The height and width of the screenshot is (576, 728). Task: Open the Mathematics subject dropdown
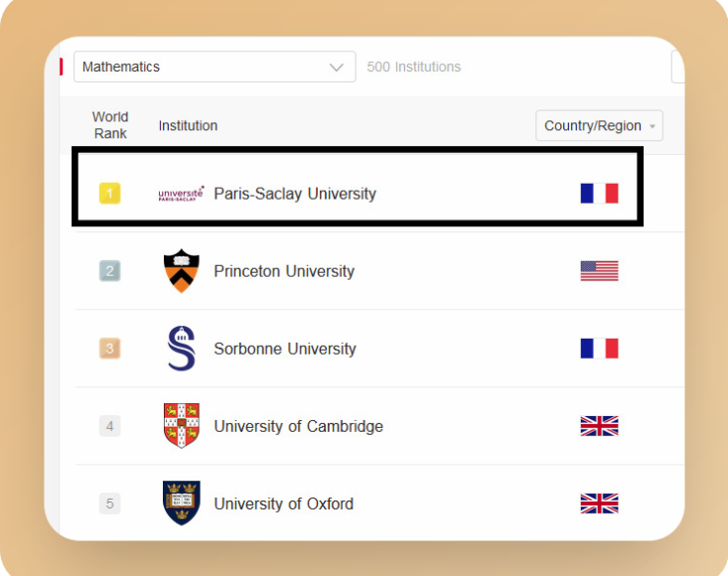coord(215,67)
